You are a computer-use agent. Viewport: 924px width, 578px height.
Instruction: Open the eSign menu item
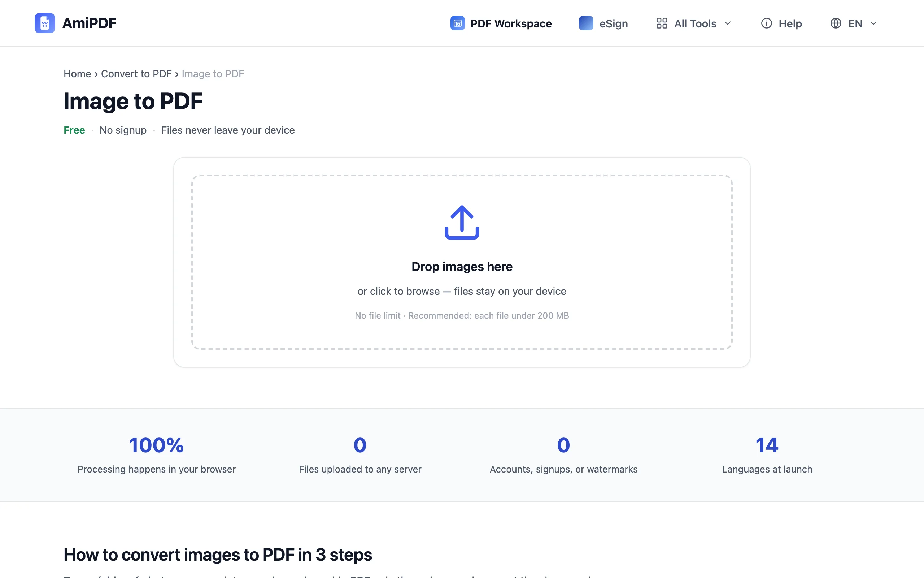click(603, 23)
